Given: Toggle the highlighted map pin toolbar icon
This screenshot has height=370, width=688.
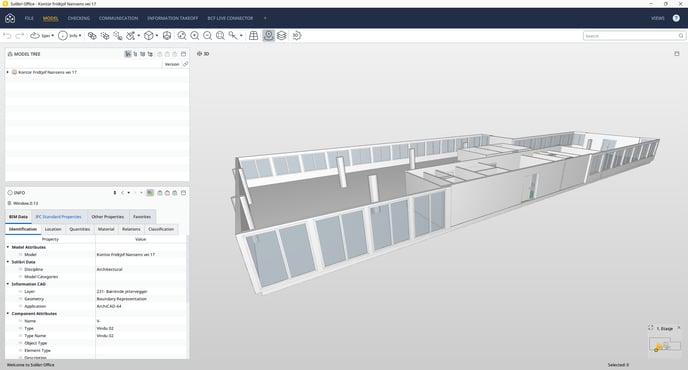Looking at the screenshot, I should coord(269,36).
